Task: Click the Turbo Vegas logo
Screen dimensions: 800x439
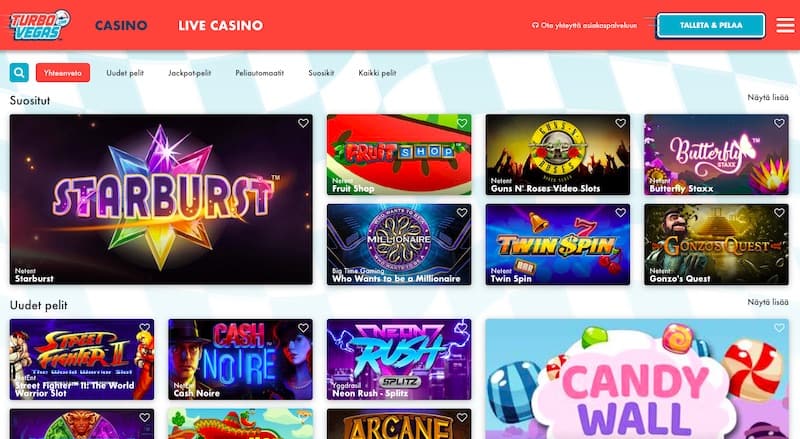Action: [40, 25]
